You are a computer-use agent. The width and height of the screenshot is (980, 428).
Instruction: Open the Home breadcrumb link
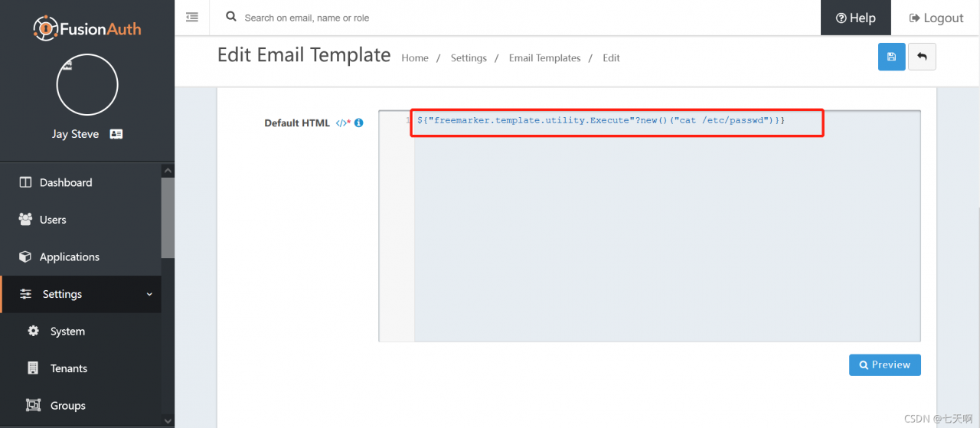(x=415, y=58)
